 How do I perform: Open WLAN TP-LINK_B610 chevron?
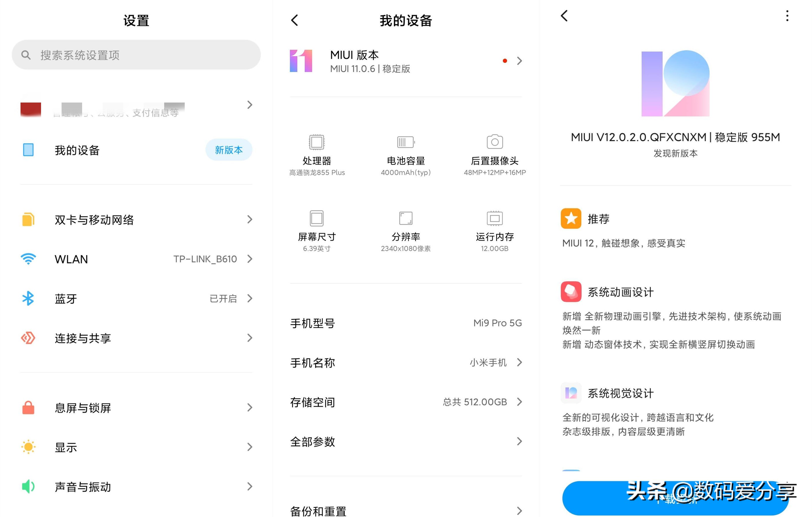249,259
